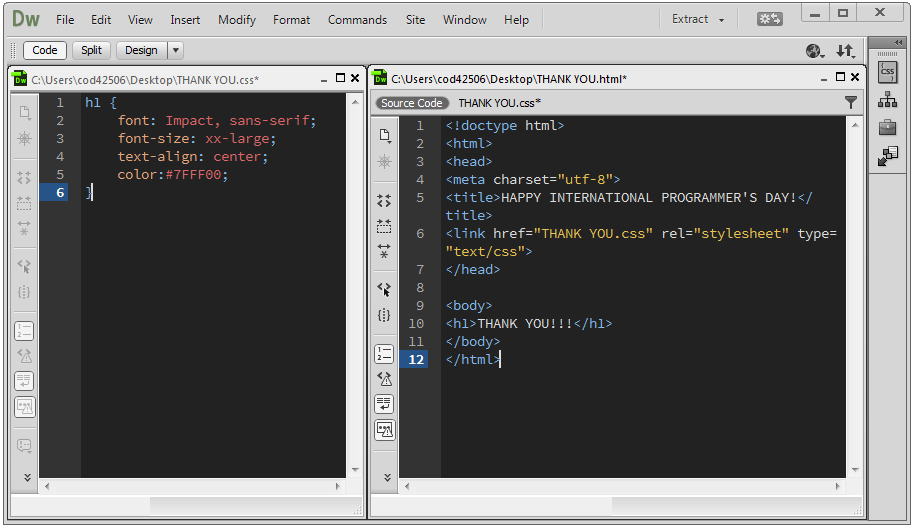Switch to Code view
Viewport: 913px width, 527px height.
click(45, 50)
